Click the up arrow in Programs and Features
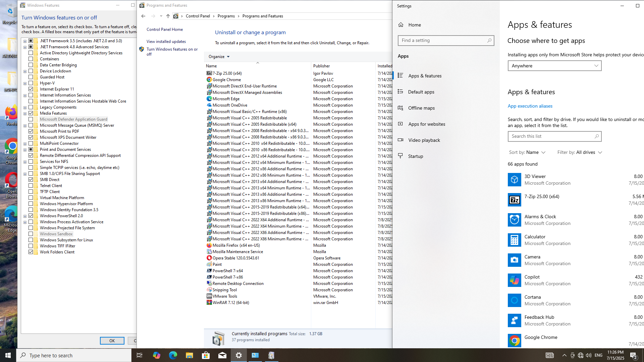 (168, 16)
